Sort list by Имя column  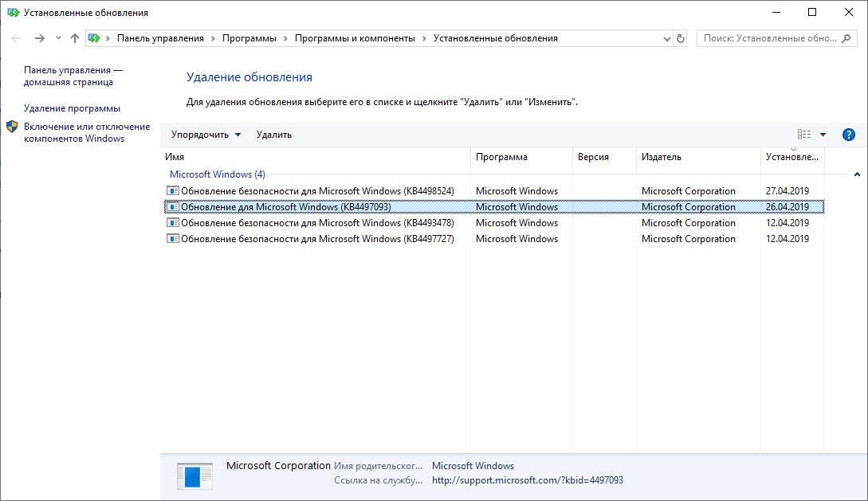(x=316, y=157)
